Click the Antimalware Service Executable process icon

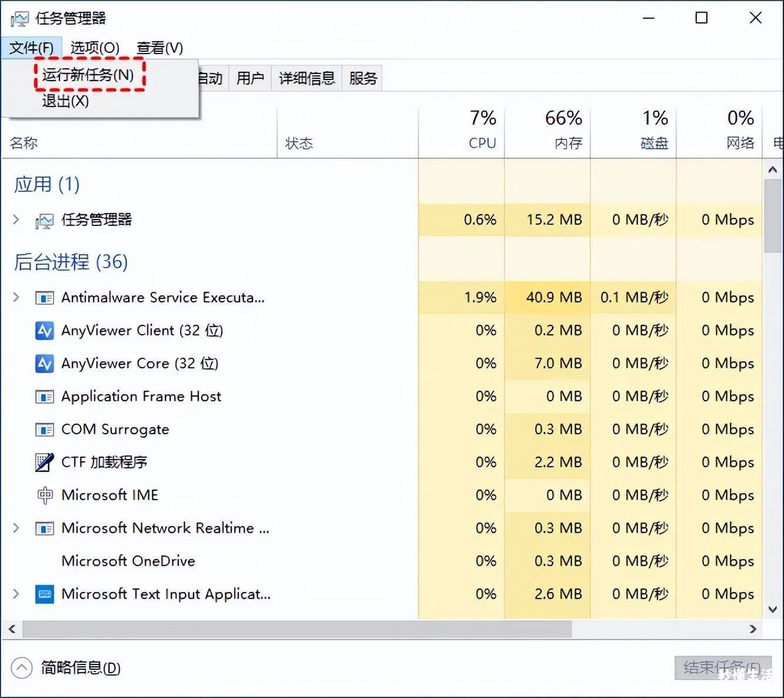45,298
